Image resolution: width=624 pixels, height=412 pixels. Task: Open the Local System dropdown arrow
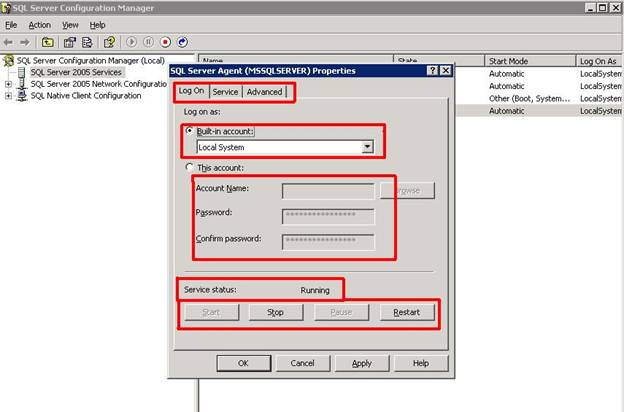click(x=367, y=147)
